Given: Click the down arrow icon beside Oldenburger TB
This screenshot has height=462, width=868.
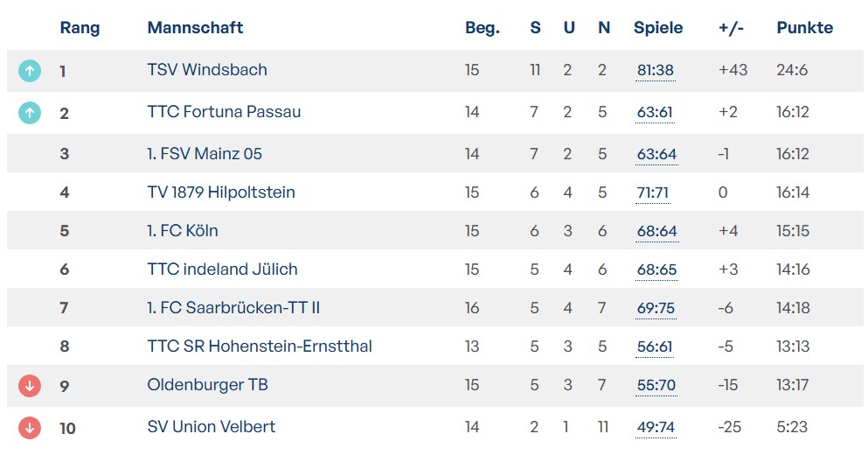Looking at the screenshot, I should (30, 385).
